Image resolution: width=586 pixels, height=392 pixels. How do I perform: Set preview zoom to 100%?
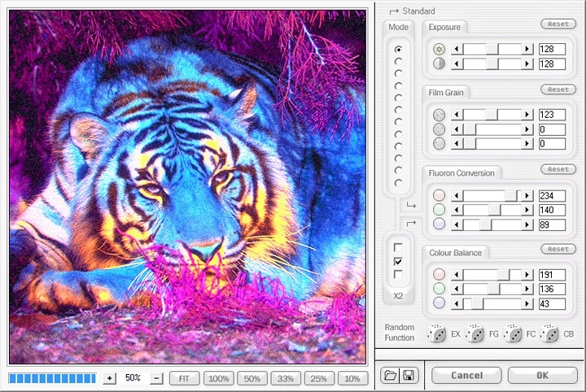(218, 378)
